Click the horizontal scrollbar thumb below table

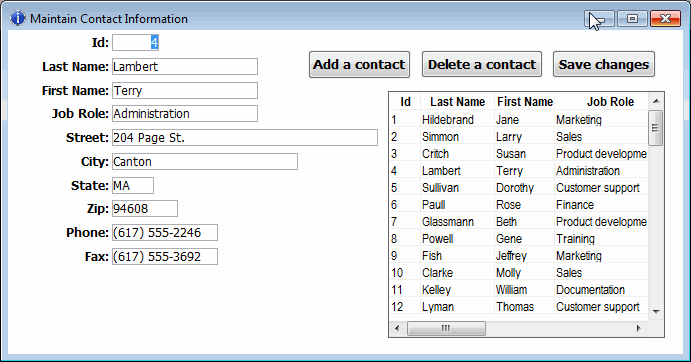pos(446,328)
